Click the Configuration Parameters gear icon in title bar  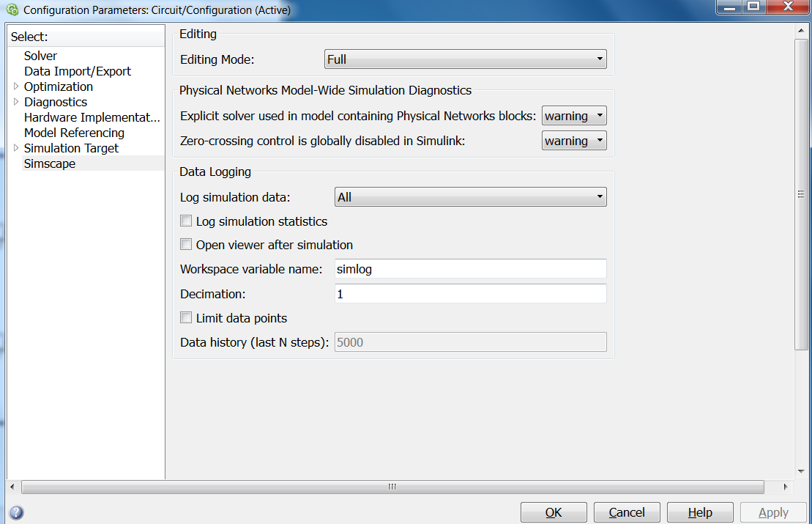tap(12, 10)
